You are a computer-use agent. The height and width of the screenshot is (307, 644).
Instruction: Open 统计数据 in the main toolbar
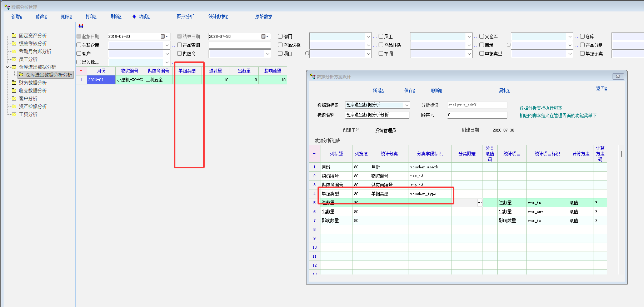(x=218, y=16)
